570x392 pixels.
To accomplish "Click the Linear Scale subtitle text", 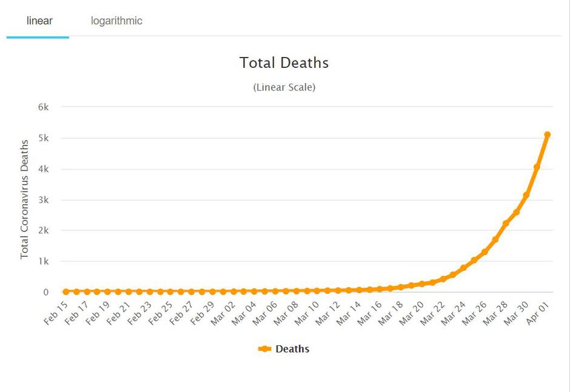I will (284, 87).
